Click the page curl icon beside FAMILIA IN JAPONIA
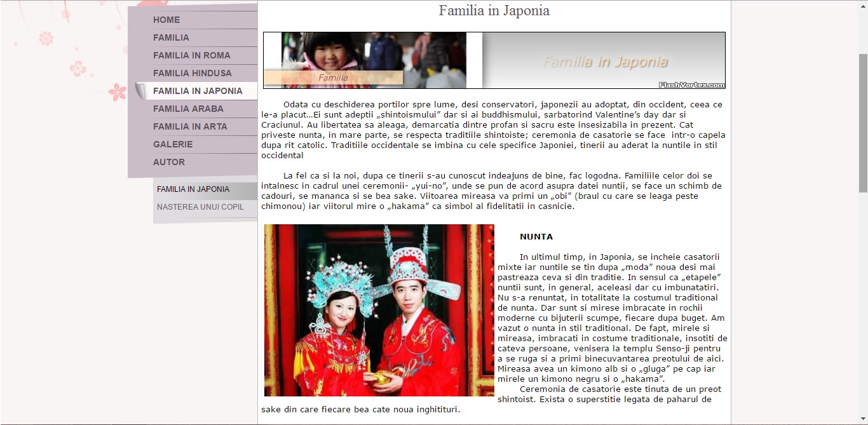 click(141, 91)
